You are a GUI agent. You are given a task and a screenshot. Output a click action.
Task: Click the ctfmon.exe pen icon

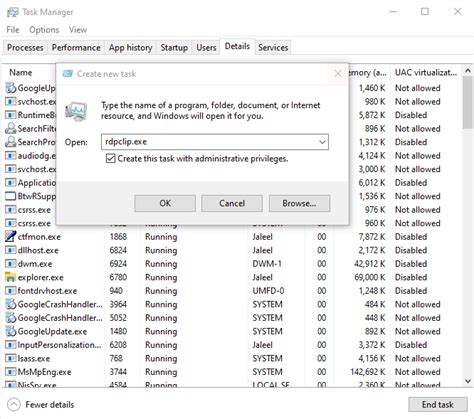tap(11, 237)
